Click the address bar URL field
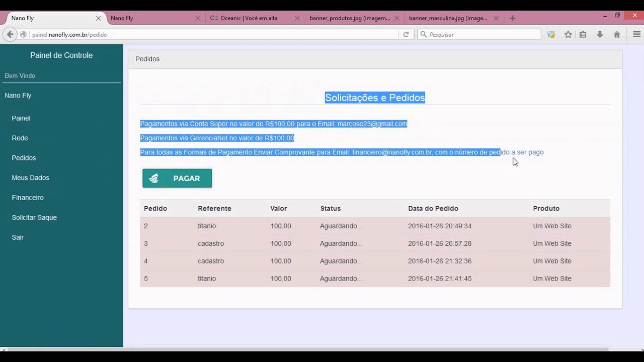 click(x=211, y=35)
